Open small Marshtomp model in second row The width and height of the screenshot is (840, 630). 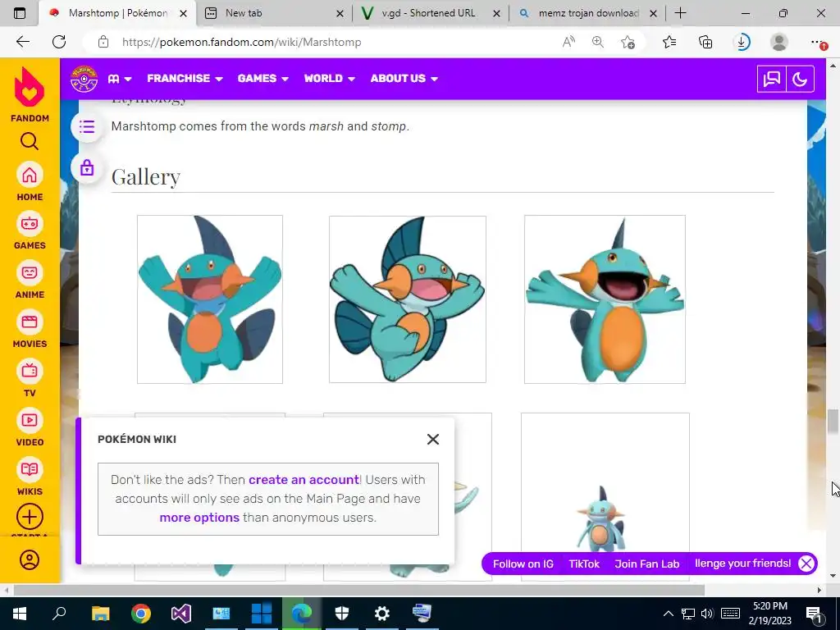(601, 518)
